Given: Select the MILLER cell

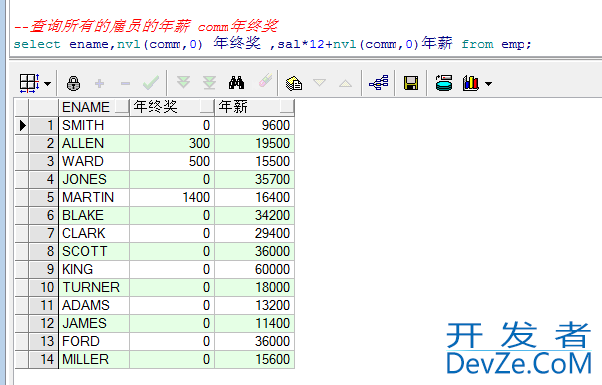Looking at the screenshot, I should click(x=94, y=360).
